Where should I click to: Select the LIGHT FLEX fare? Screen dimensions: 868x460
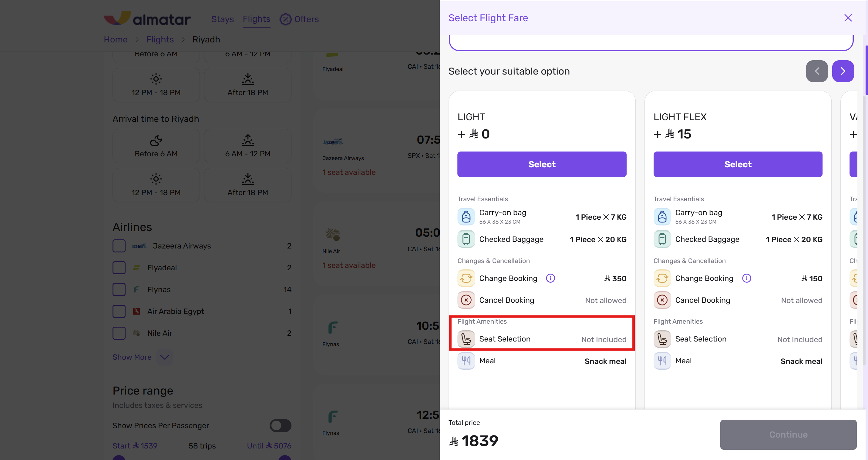[x=738, y=164]
